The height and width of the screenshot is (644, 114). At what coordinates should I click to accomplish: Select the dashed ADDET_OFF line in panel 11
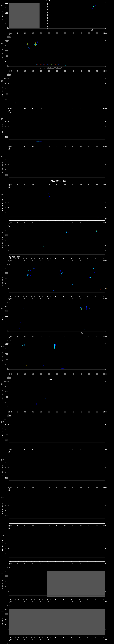coord(52,394)
